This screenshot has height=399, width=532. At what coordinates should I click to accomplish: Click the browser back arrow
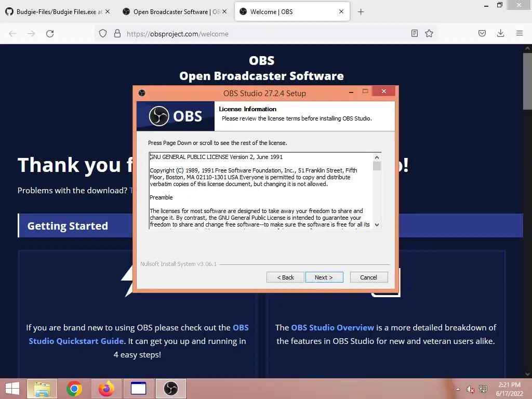coord(12,34)
